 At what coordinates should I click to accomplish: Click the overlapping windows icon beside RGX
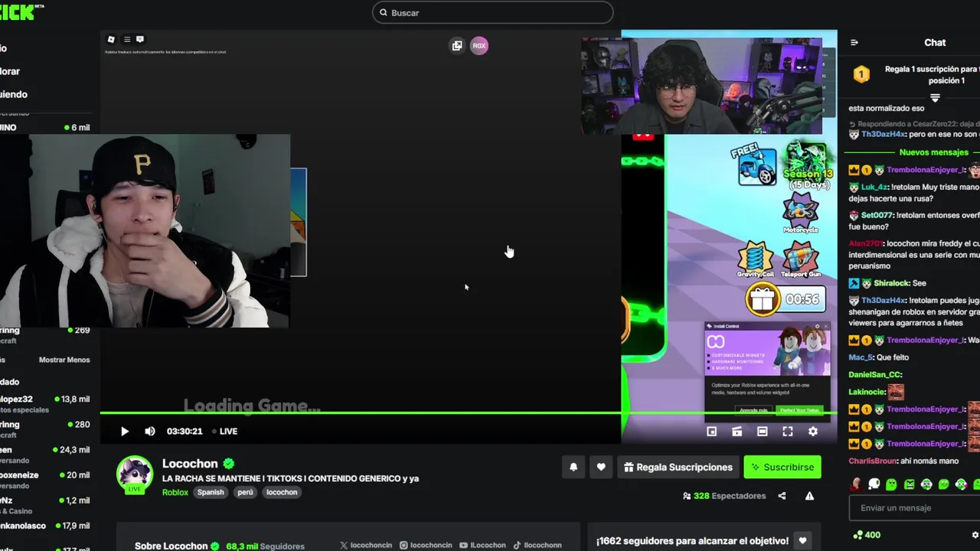click(457, 46)
